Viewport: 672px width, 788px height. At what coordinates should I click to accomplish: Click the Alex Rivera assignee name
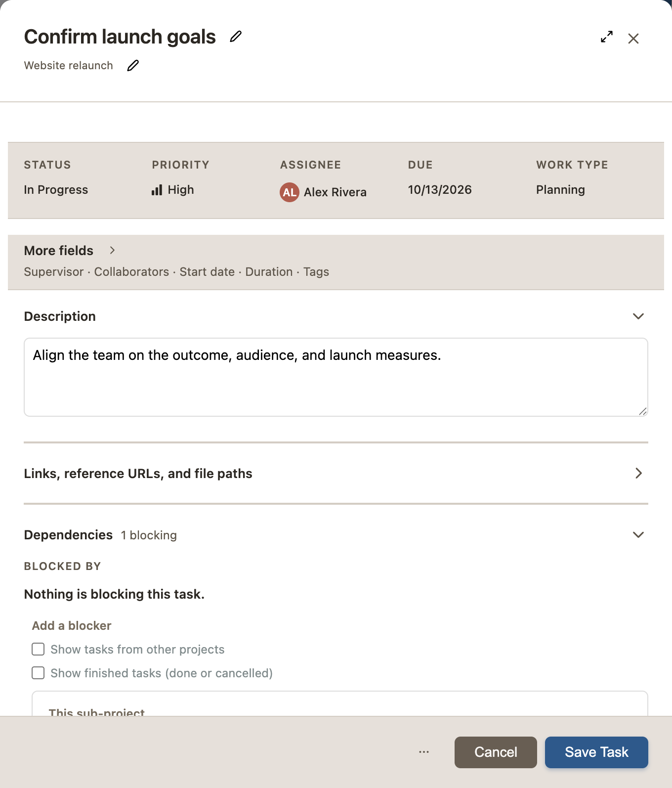click(335, 192)
